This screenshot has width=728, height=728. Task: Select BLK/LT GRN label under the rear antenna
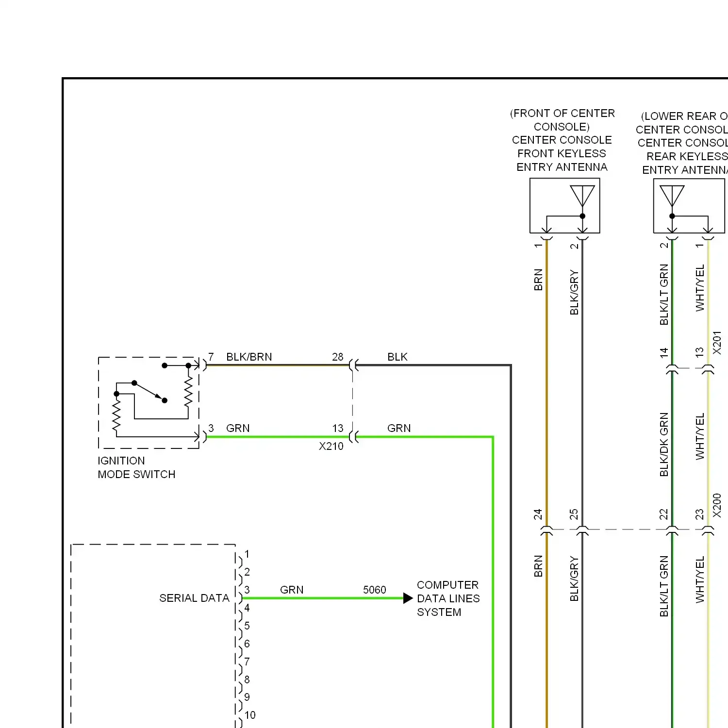(x=664, y=295)
